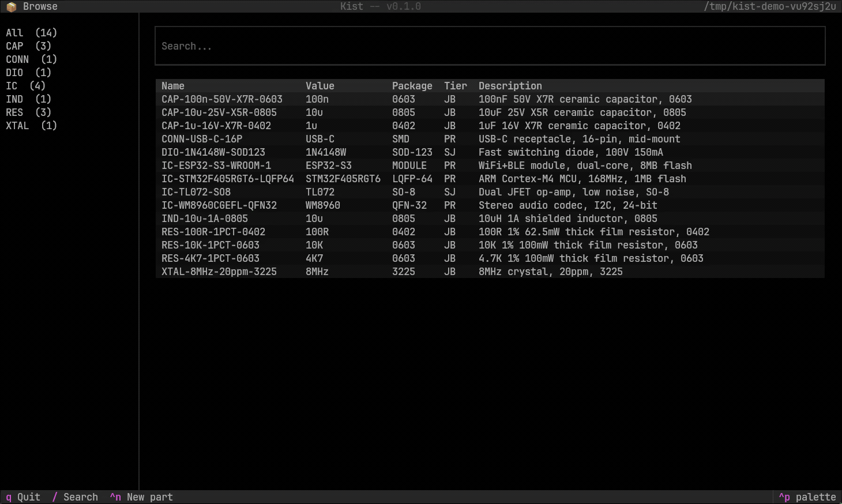Select the XTAL category filter
The width and height of the screenshot is (842, 504).
[x=17, y=125]
